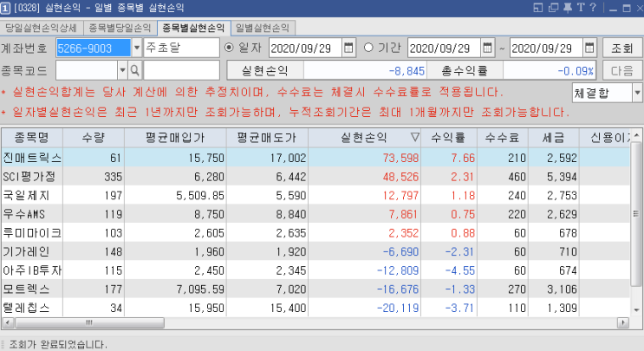
Task: Select the 일자 radio button
Action: click(x=229, y=48)
